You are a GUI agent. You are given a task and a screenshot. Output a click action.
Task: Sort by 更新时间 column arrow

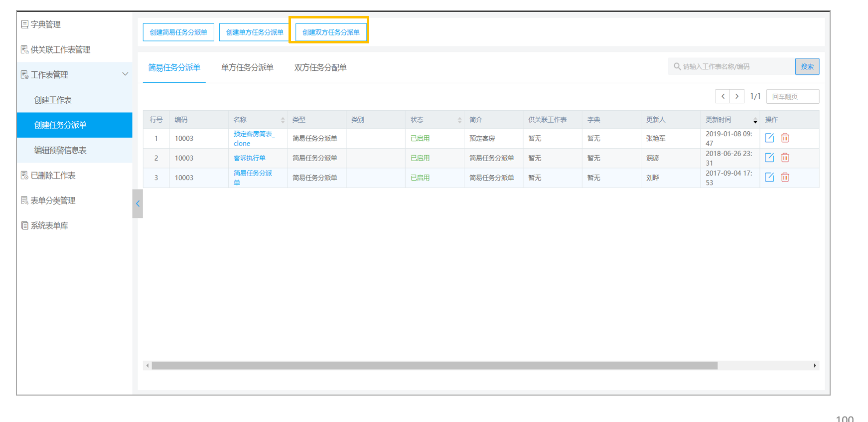(755, 120)
